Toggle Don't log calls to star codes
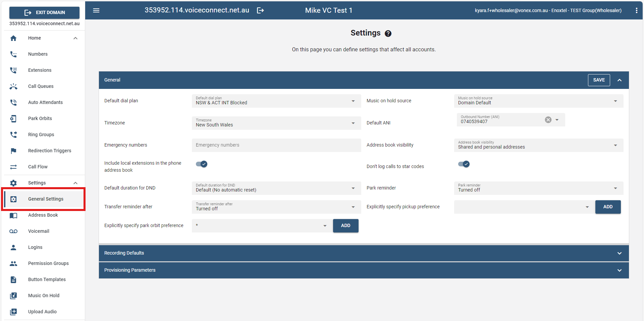This screenshot has height=321, width=644. (x=464, y=164)
